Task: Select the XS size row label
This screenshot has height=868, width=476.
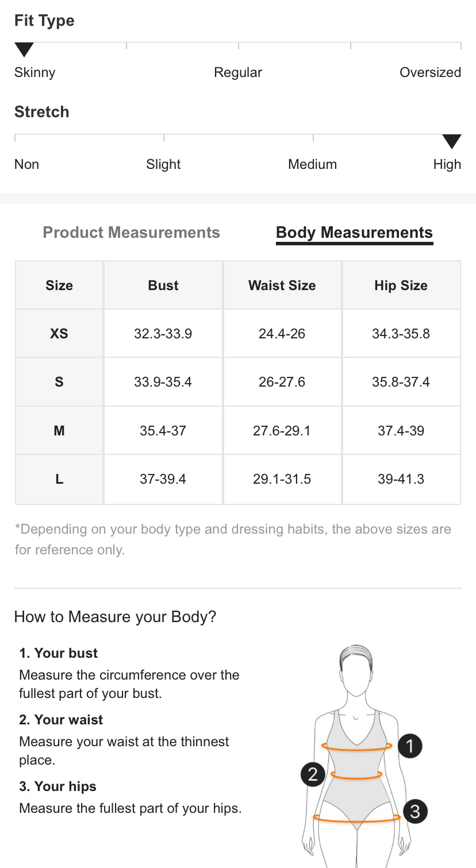Action: [x=59, y=334]
